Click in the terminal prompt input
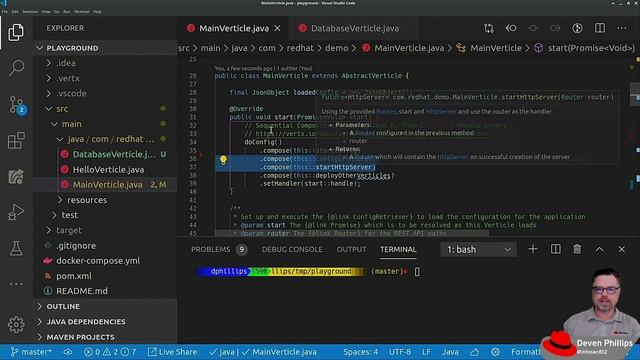640x360 pixels. click(x=417, y=271)
